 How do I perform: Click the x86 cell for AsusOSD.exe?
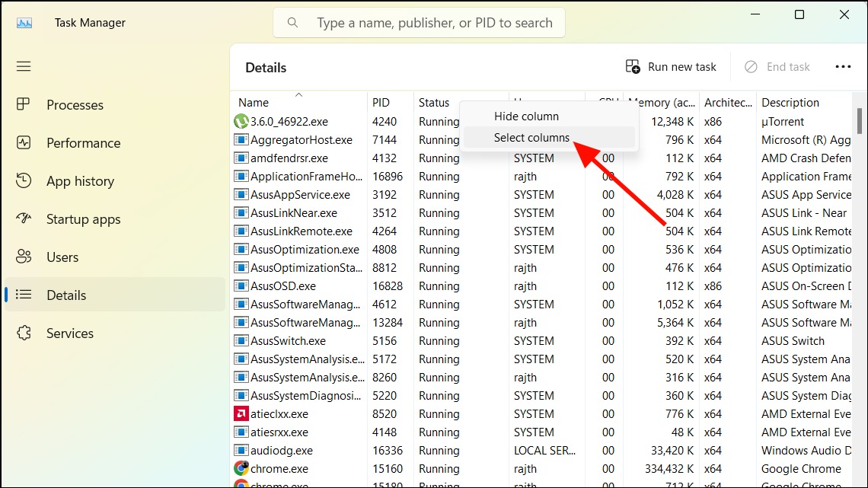(x=713, y=286)
